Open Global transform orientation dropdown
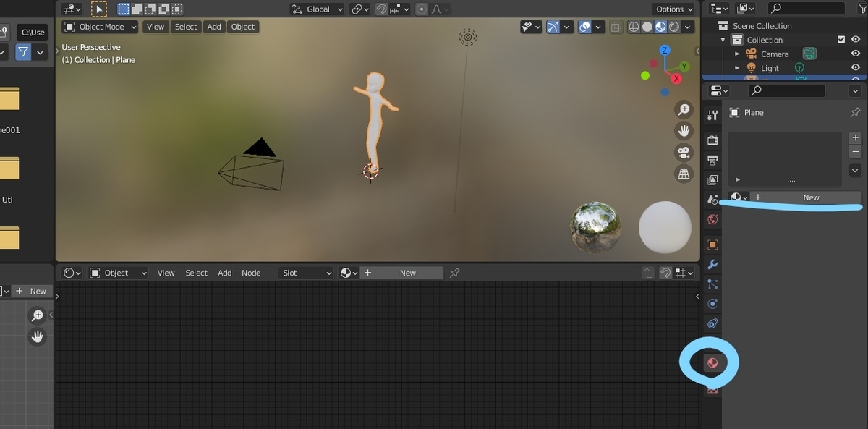 [318, 9]
